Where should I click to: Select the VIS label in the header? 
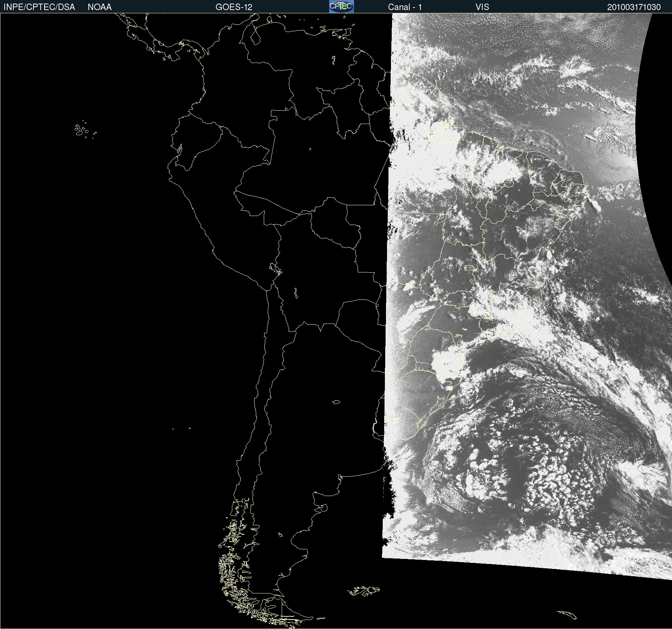click(482, 7)
